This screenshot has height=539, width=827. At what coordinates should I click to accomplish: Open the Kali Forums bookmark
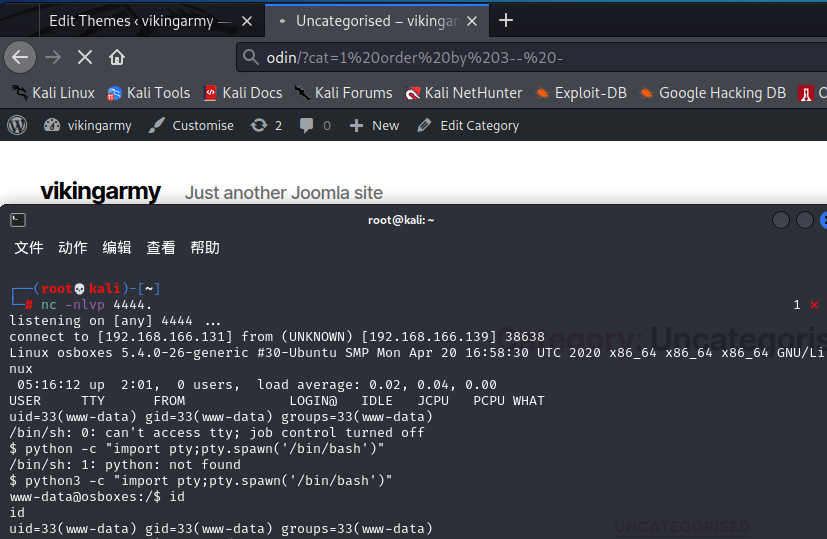pos(344,93)
